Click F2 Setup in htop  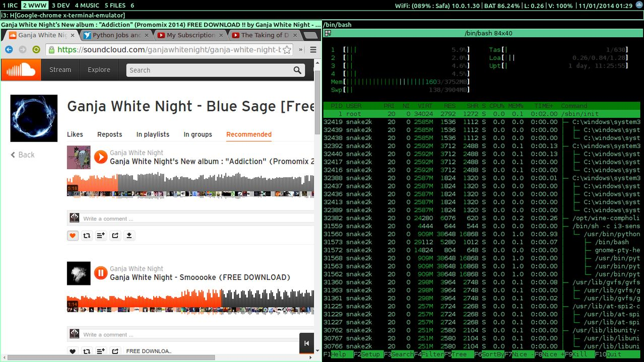click(368, 354)
